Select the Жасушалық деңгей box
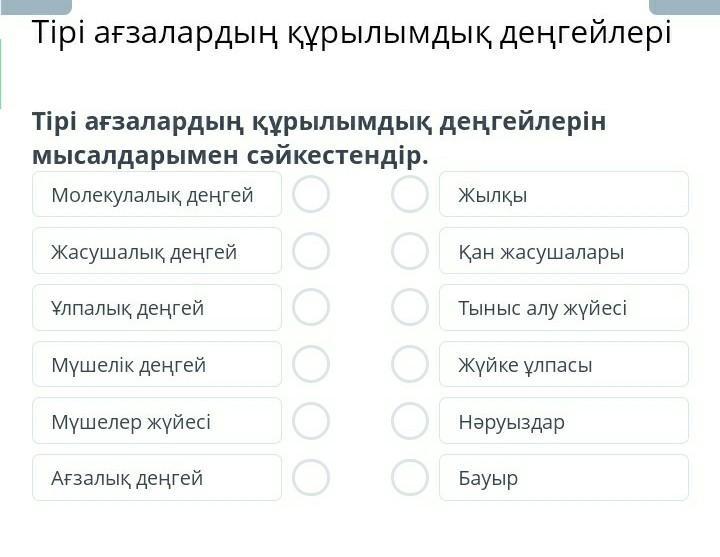This screenshot has height=557, width=720. click(x=157, y=251)
